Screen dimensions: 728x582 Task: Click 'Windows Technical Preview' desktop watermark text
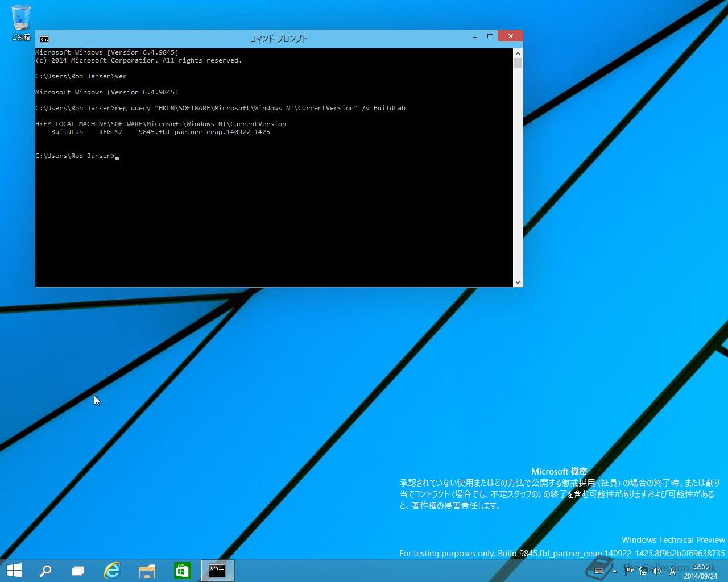click(673, 540)
